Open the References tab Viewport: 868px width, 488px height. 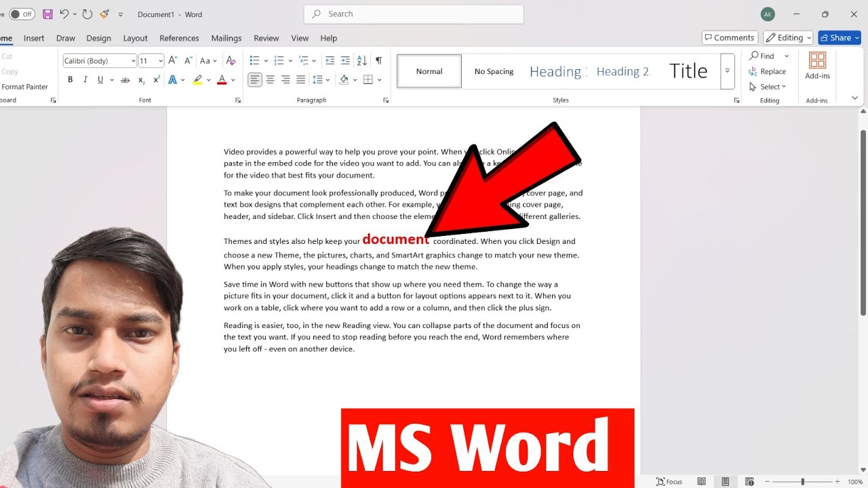coord(179,39)
